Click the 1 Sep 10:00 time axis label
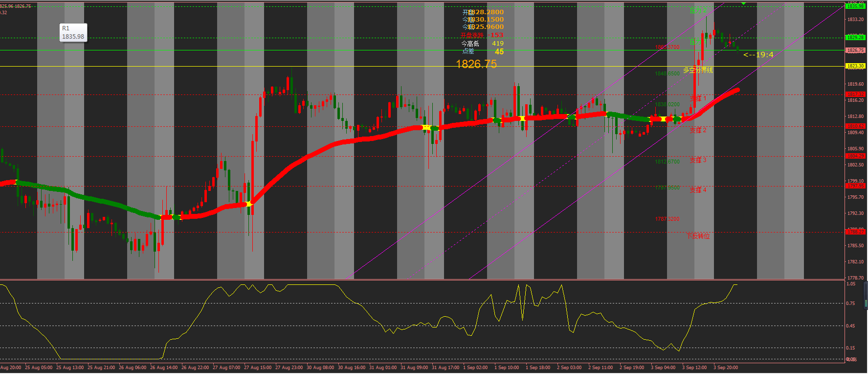 [x=506, y=368]
